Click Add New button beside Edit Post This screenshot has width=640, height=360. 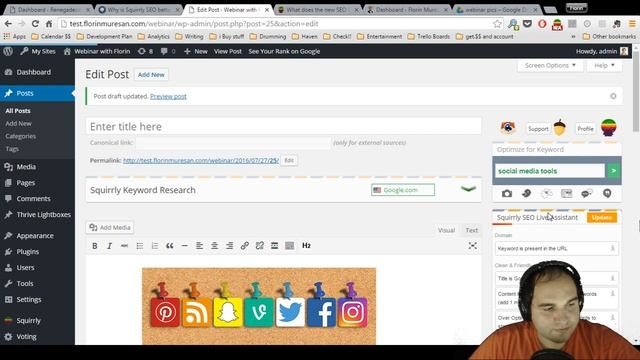tap(151, 75)
